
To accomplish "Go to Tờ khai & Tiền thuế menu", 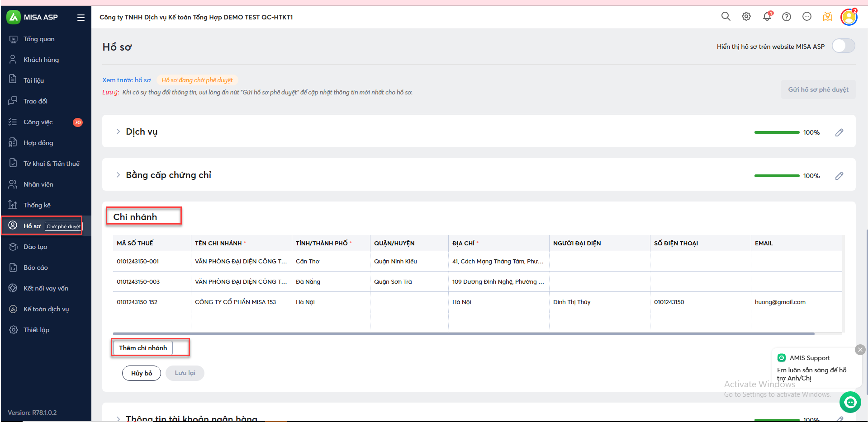I will pyautogui.click(x=51, y=164).
